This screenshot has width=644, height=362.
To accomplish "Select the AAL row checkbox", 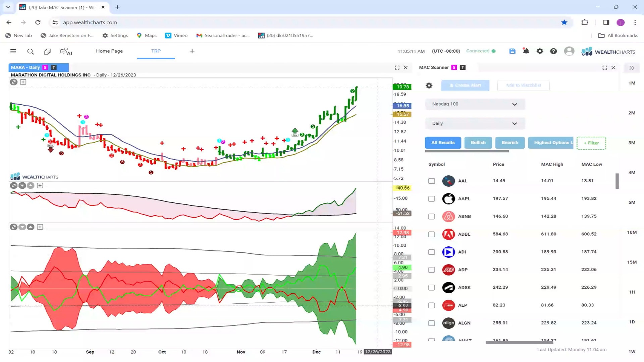I will (432, 181).
